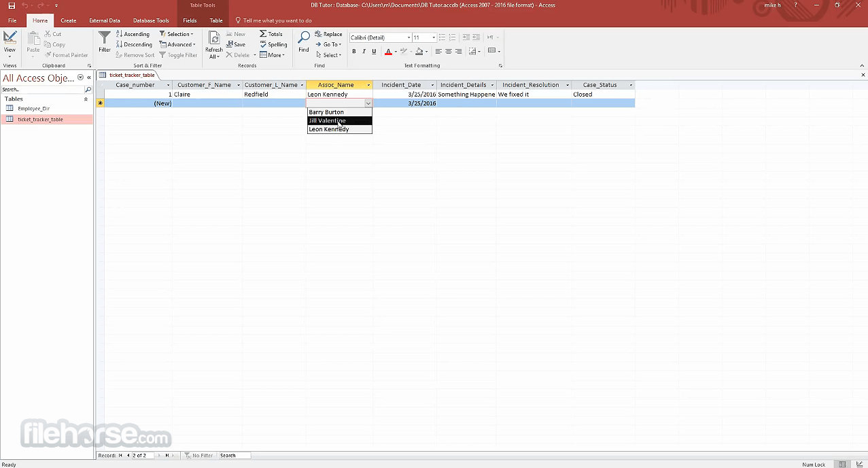Viewport: 868px width, 468px height.
Task: Click the Redfield last name cell
Action: (x=274, y=95)
